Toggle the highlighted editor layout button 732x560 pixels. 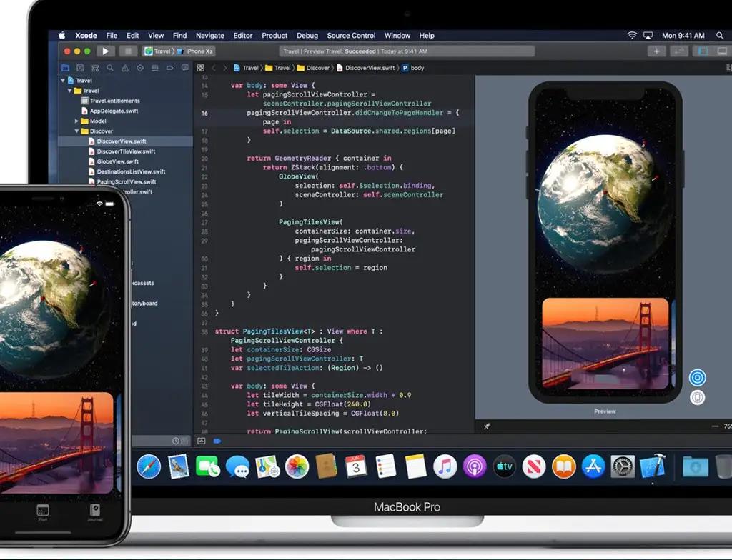[703, 51]
